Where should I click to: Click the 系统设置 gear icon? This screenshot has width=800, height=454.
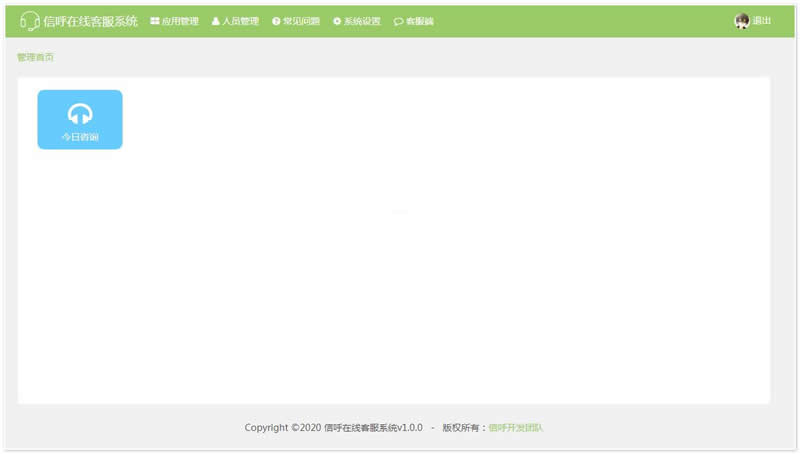click(337, 21)
